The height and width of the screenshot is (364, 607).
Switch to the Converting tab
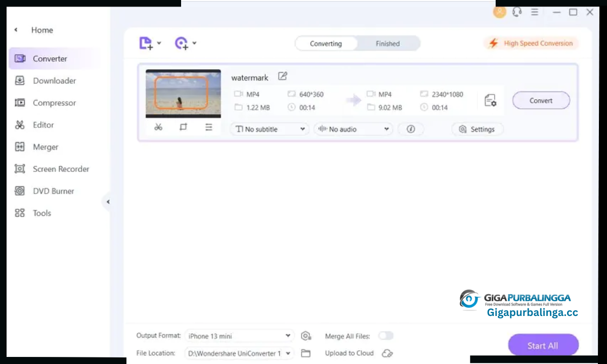coord(326,43)
